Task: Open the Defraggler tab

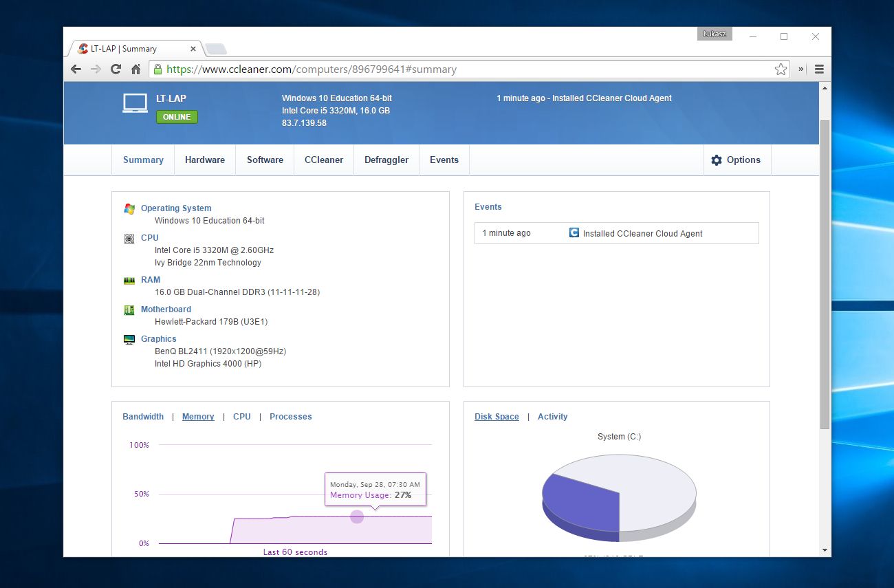Action: click(386, 160)
